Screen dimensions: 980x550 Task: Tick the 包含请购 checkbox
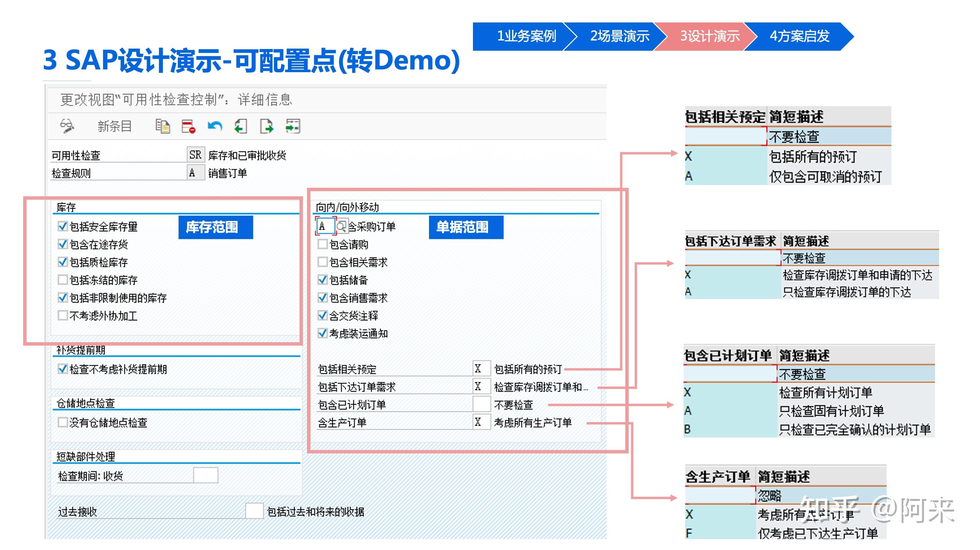[x=322, y=244]
